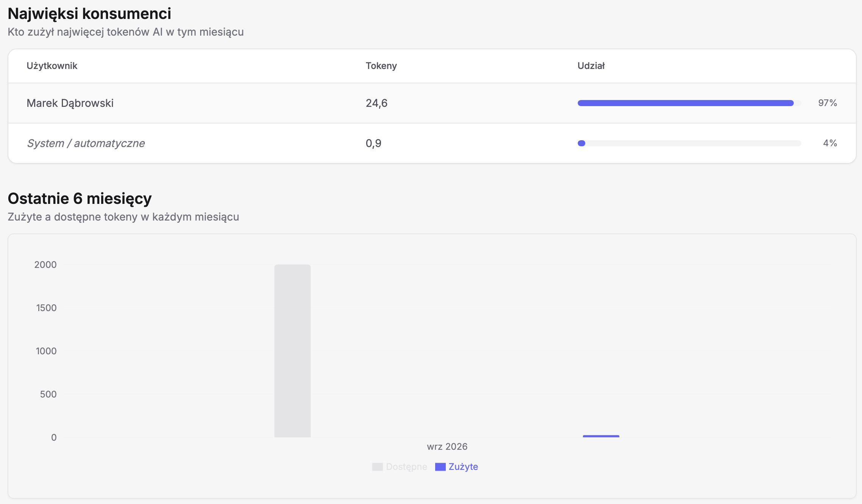
Task: Toggle the Zużyte legend series
Action: tap(456, 466)
